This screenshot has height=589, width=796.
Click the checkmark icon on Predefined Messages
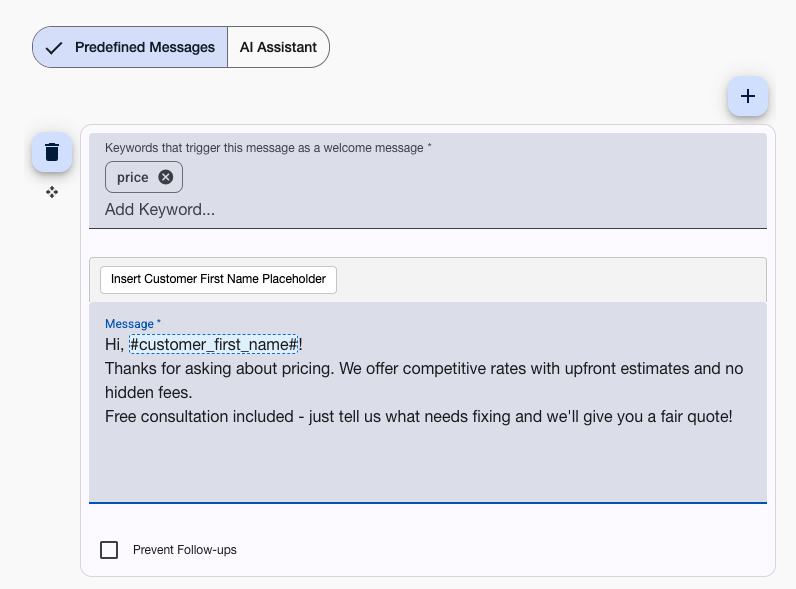(x=54, y=47)
